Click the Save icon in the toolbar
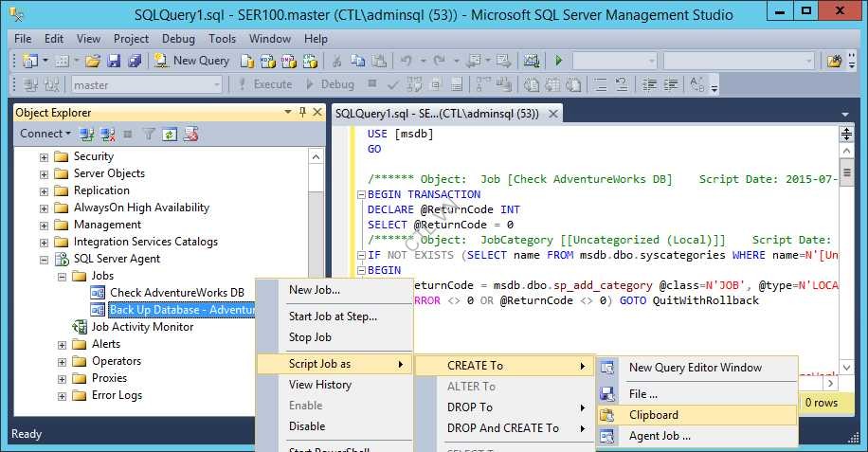Viewport: 868px width, 452px height. [x=113, y=61]
